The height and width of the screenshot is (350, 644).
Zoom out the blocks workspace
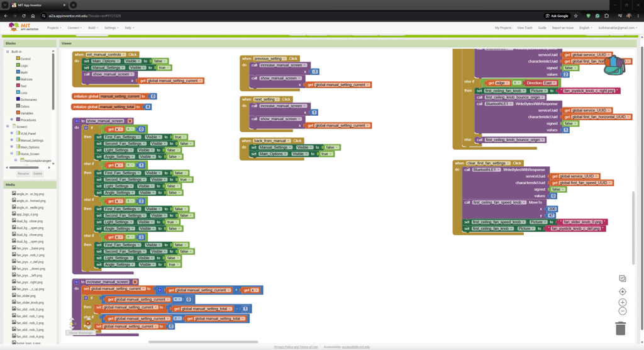[623, 312]
